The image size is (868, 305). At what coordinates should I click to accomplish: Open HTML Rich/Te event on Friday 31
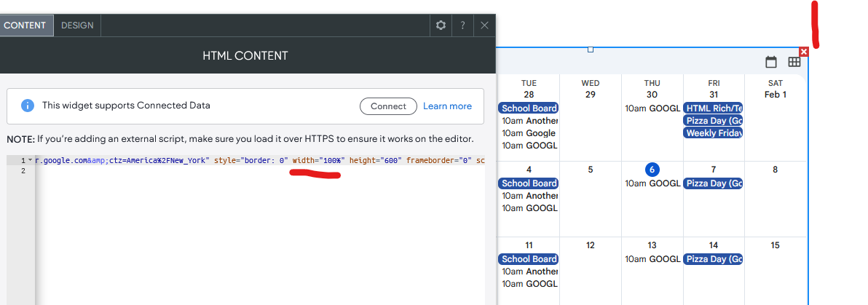pyautogui.click(x=713, y=108)
